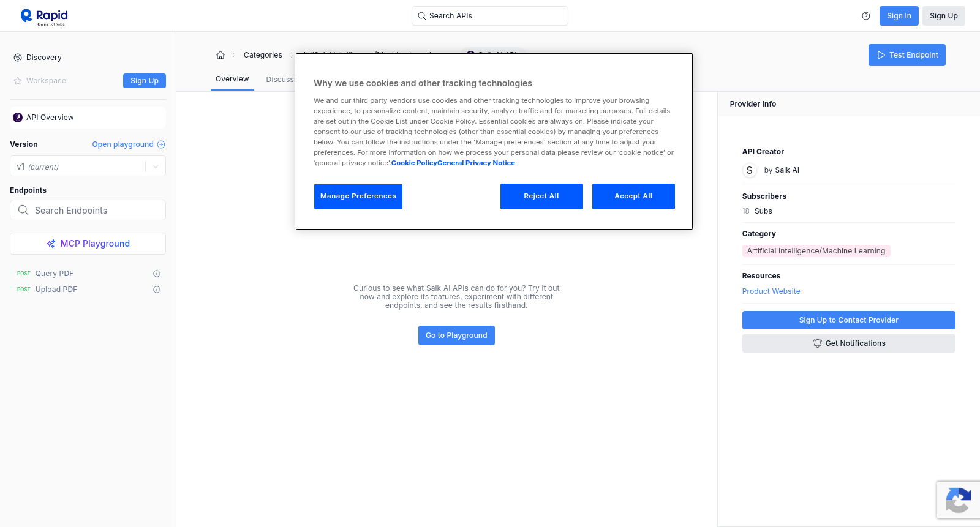The image size is (980, 527).
Task: Click the reCAPTCHA badge
Action: pyautogui.click(x=959, y=500)
